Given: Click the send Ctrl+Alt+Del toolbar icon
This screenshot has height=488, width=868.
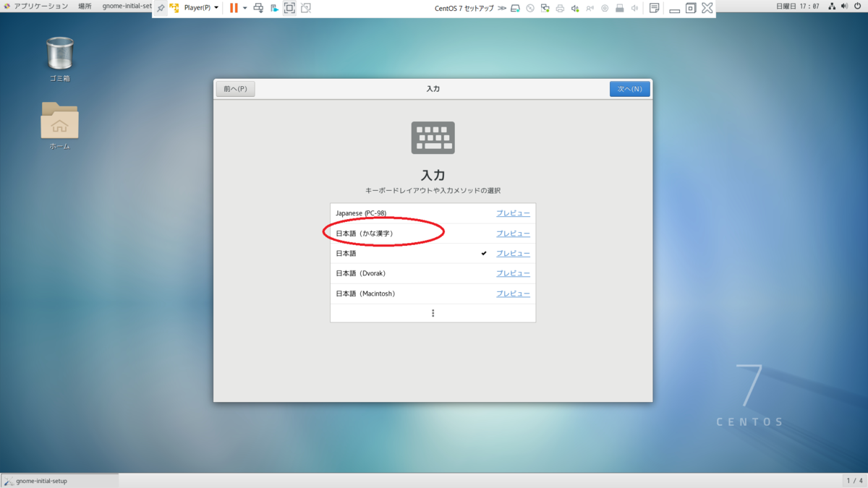Looking at the screenshot, I should click(258, 8).
